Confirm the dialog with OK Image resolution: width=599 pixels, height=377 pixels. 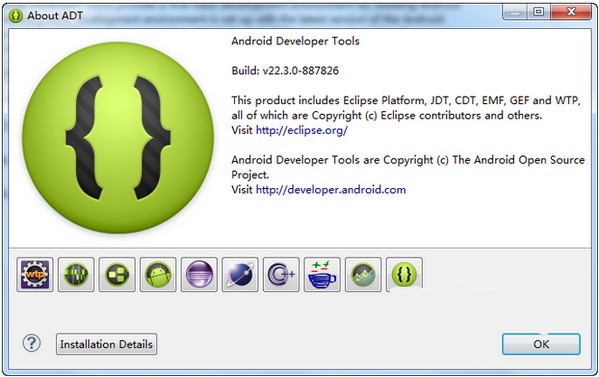541,344
